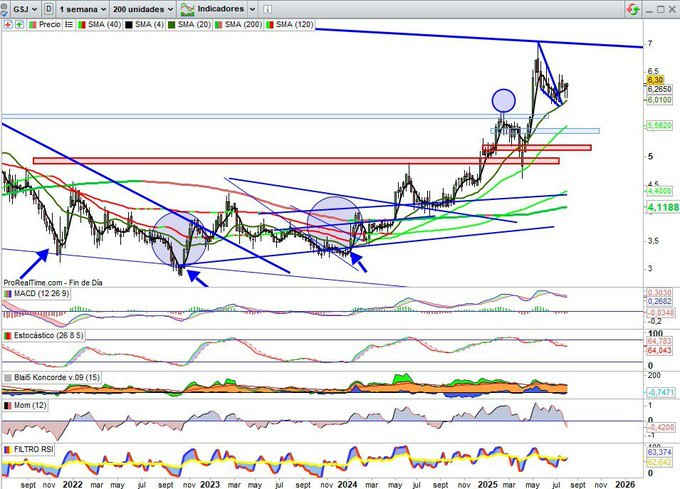Click the FILTRO RSI panel icon
This screenshot has height=489, width=680.
(x=8, y=450)
